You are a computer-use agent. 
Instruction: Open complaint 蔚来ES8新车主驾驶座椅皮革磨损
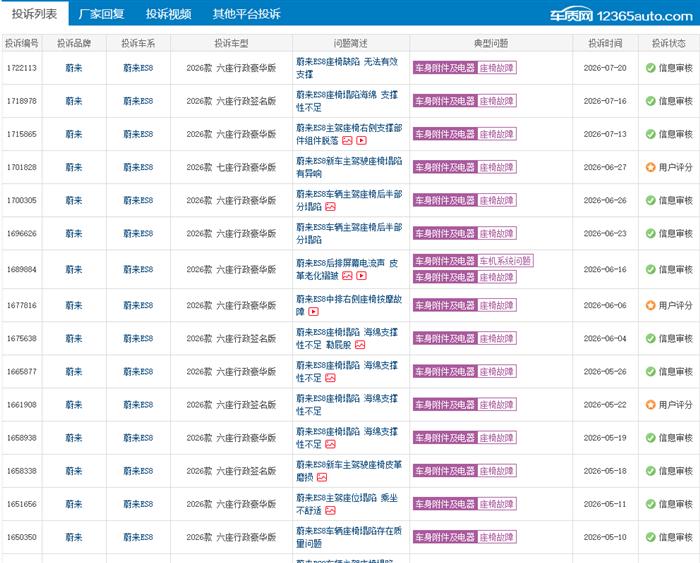[x=349, y=471]
